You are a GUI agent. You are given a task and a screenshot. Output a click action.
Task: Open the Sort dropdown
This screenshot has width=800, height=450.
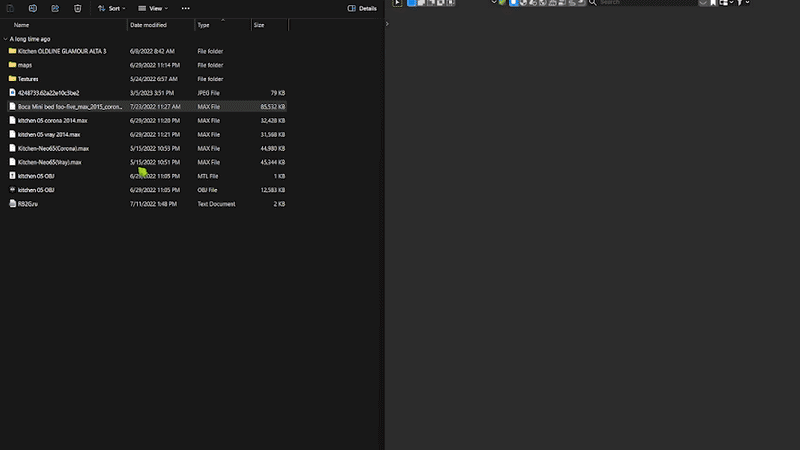pyautogui.click(x=111, y=8)
